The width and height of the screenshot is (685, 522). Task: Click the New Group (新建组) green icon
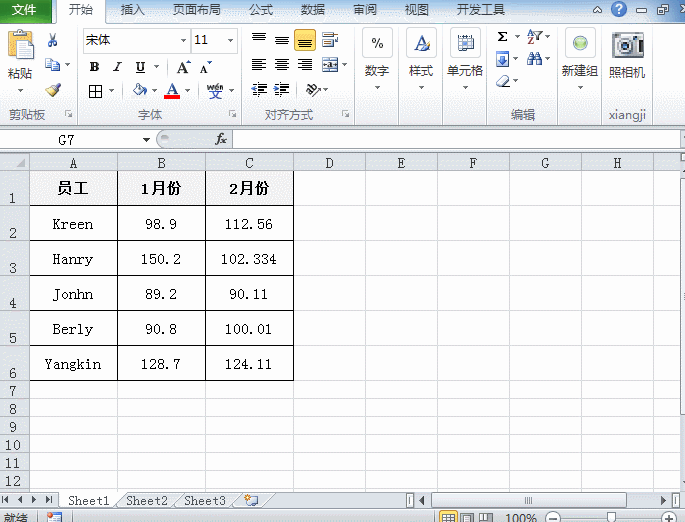coord(580,43)
